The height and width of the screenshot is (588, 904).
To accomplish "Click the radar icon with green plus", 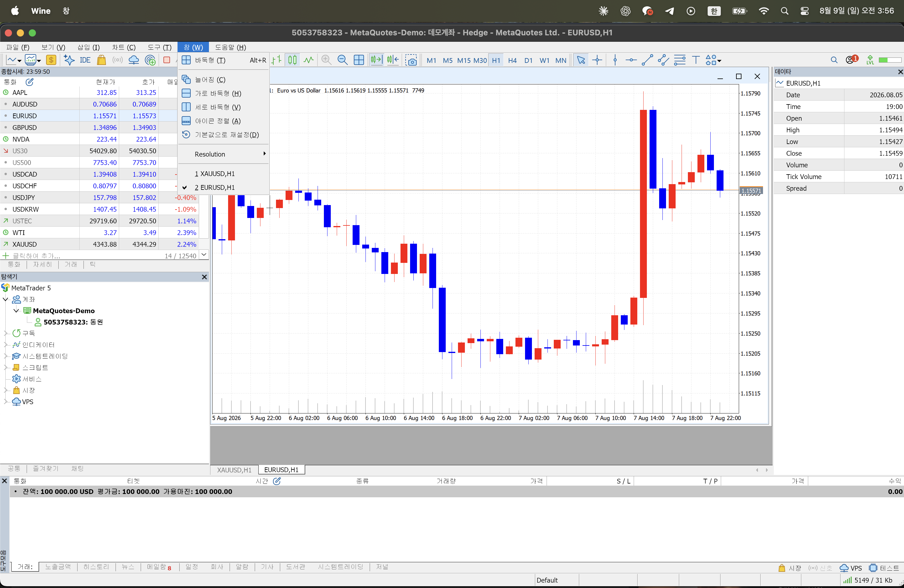I will [150, 60].
